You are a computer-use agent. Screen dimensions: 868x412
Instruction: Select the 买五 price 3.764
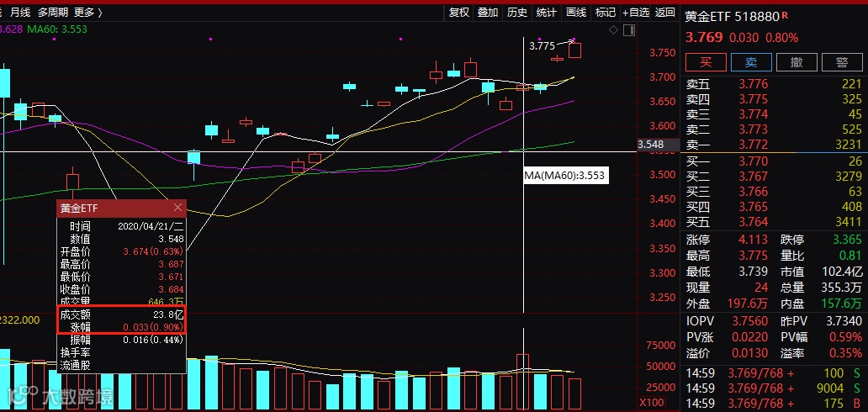(x=754, y=222)
